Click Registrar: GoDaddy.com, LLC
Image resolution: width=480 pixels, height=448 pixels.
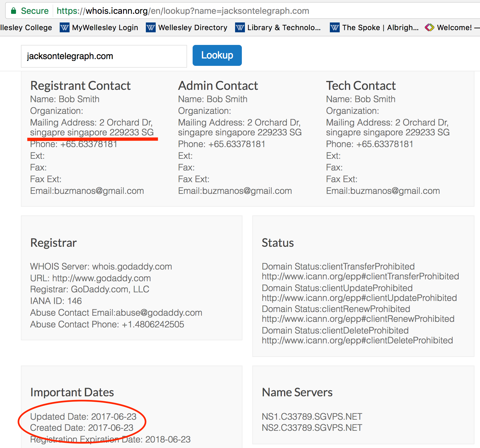click(90, 289)
